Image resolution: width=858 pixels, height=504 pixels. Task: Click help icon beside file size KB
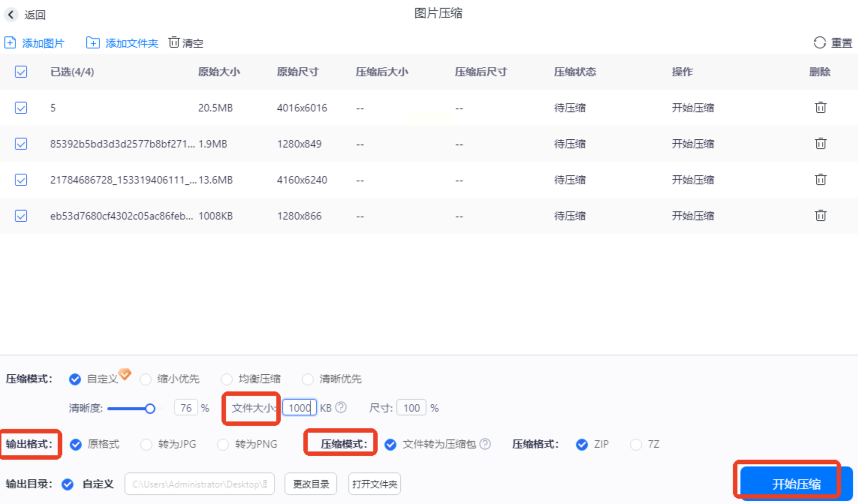pos(341,407)
